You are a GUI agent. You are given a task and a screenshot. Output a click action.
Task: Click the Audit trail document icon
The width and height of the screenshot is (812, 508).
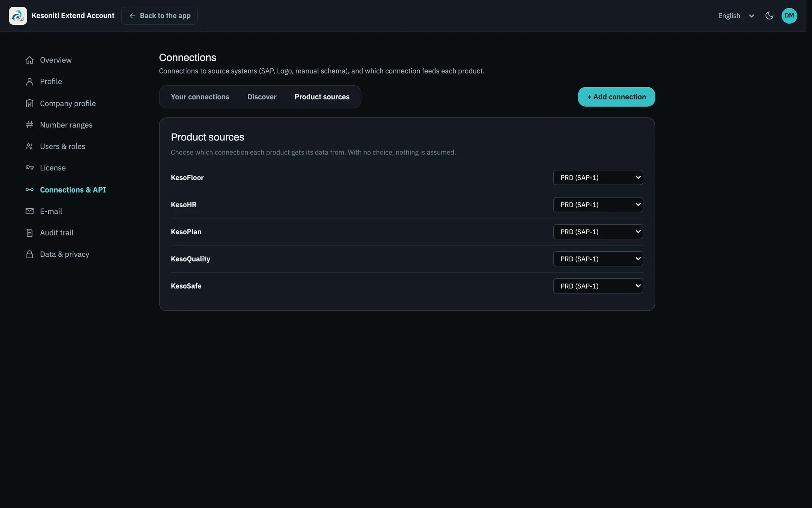30,233
